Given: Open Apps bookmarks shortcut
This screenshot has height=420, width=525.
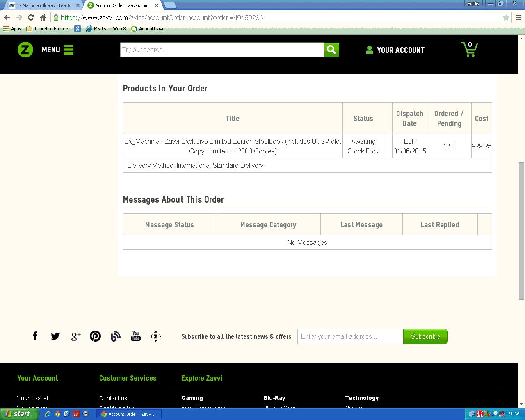Looking at the screenshot, I should [12, 29].
